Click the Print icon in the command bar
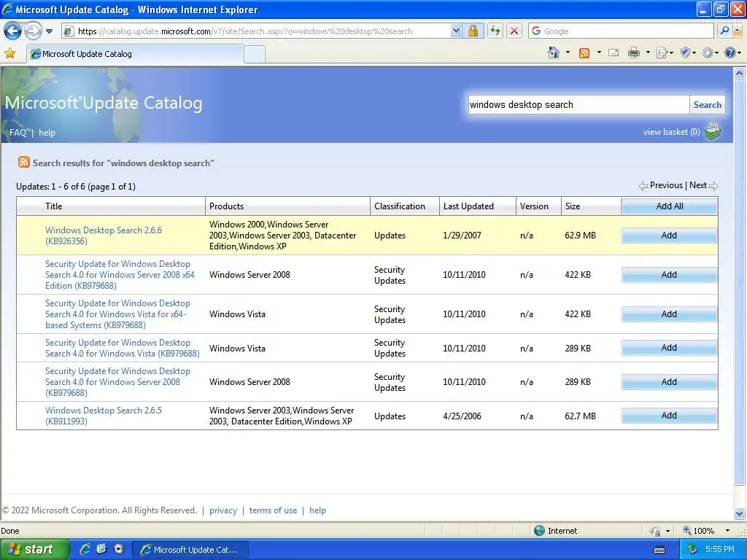The image size is (747, 560). (634, 52)
